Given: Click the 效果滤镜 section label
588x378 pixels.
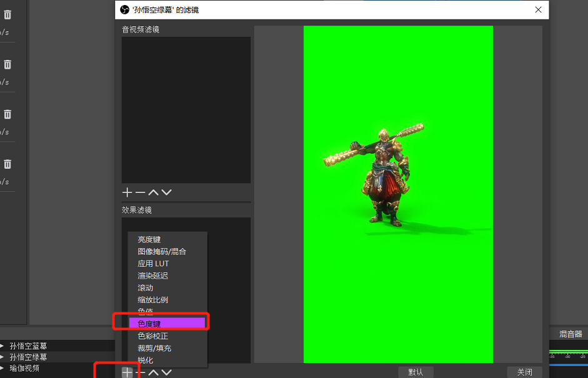Looking at the screenshot, I should [136, 210].
